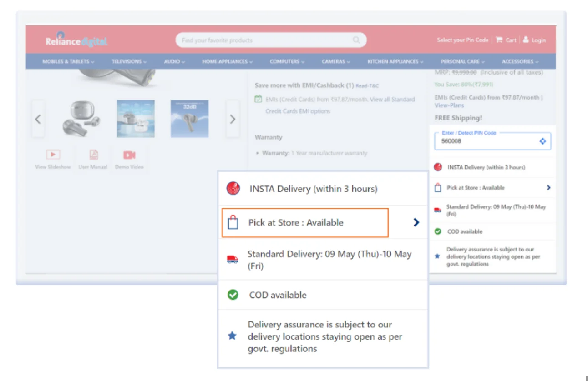Image resolution: width=588 pixels, height=381 pixels.
Task: Open the View Slideshow icon
Action: [x=53, y=155]
